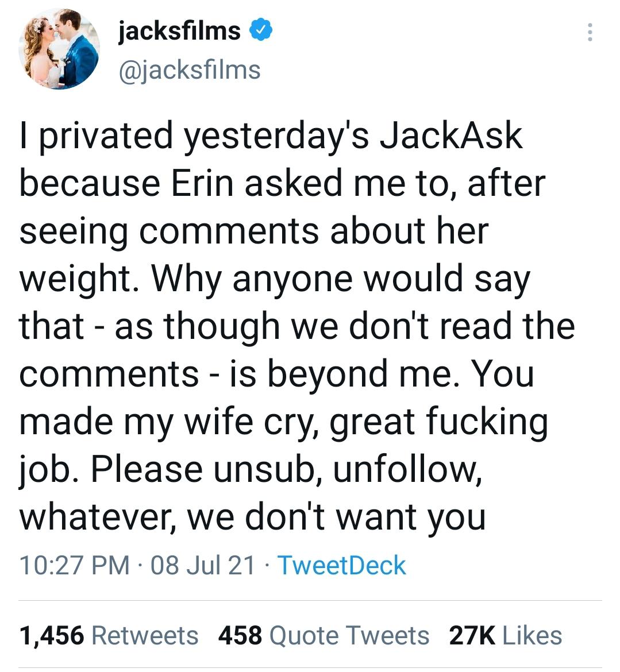Image resolution: width=620 pixels, height=672 pixels.
Task: Click the jacksfilms display name
Action: coord(179,30)
